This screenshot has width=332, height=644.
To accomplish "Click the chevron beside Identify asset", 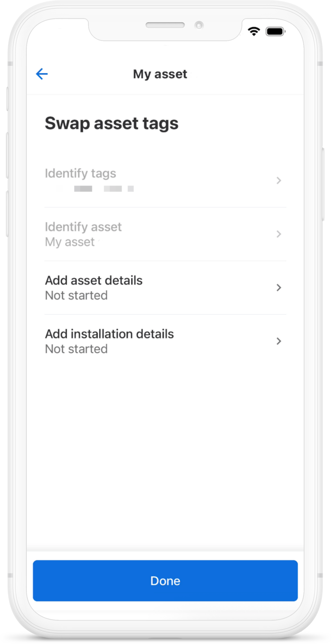I will 279,234.
